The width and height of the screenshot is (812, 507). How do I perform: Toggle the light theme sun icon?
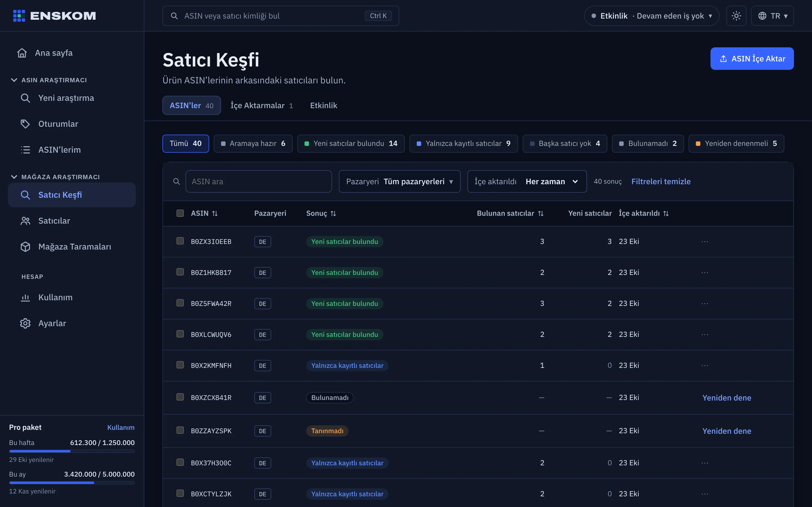[736, 16]
